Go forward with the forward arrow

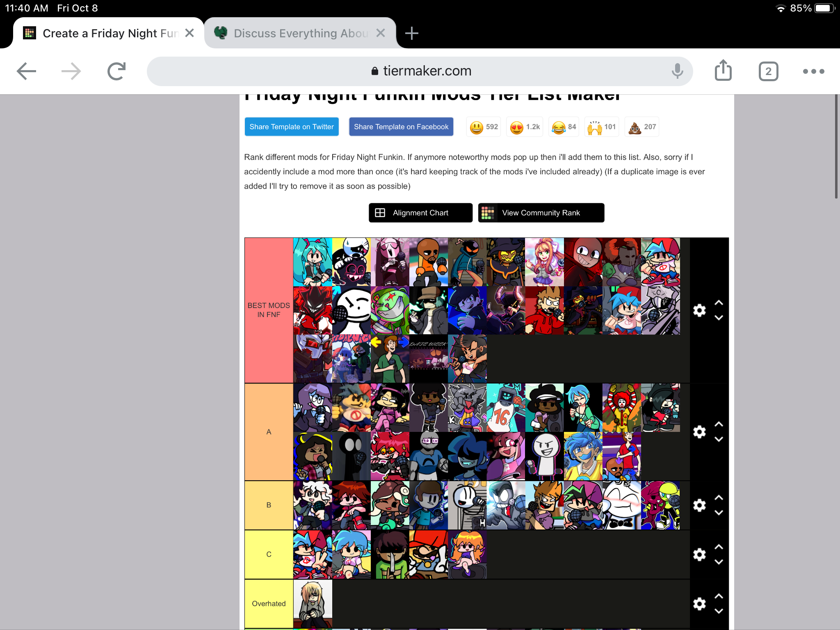[x=71, y=71]
